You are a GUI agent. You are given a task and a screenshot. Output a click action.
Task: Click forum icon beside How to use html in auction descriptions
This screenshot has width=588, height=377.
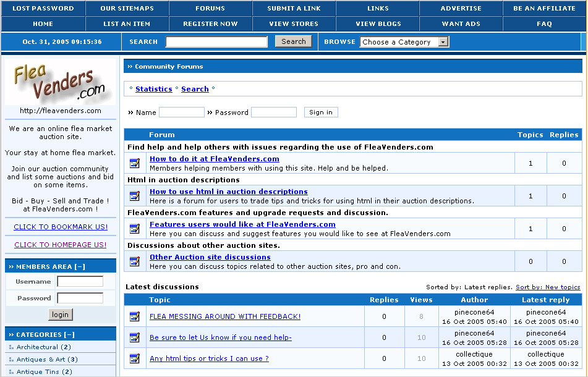tap(135, 196)
